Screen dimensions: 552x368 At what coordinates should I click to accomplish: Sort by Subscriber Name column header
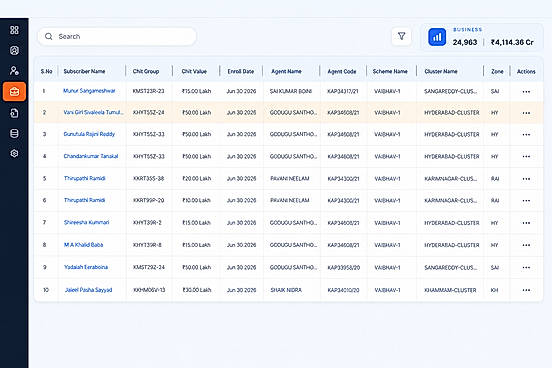(84, 71)
